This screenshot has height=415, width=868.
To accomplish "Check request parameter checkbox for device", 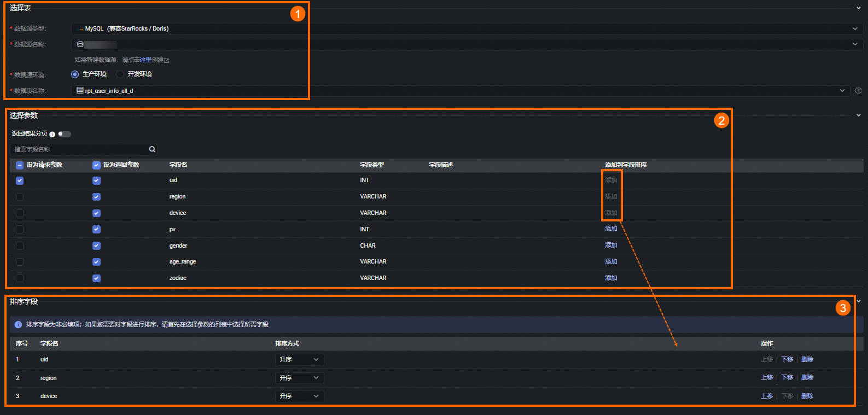I will 20,213.
